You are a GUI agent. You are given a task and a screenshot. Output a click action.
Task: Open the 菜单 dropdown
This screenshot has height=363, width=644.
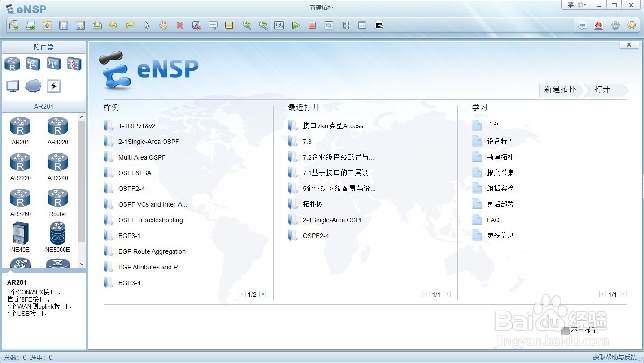pos(576,5)
